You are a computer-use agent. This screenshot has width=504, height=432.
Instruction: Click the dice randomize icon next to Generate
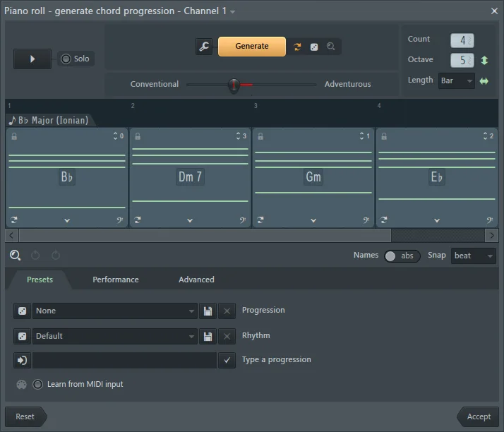coord(314,47)
